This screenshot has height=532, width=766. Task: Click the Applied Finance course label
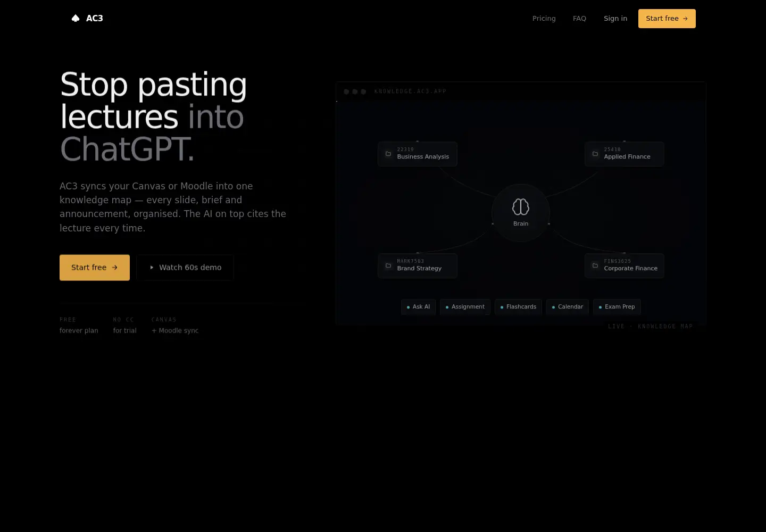coord(627,157)
